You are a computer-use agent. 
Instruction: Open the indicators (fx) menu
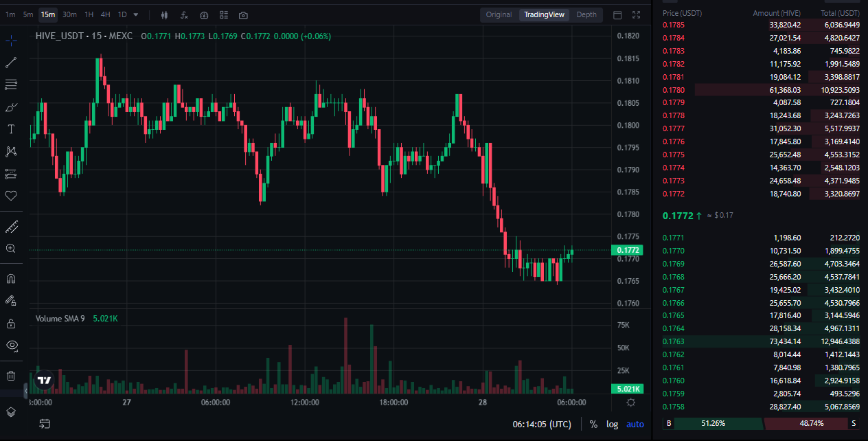coord(184,15)
